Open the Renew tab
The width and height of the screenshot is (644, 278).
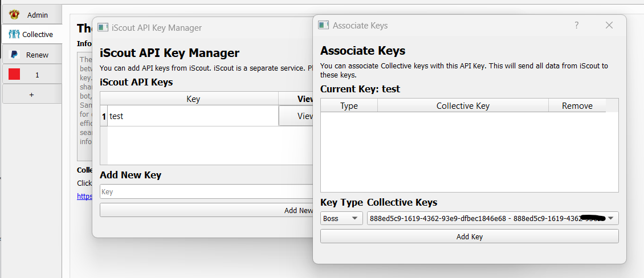point(32,55)
